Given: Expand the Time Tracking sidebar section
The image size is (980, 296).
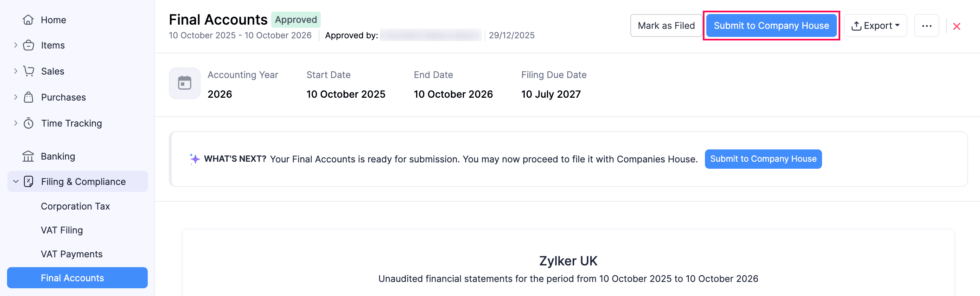Looking at the screenshot, I should click(x=15, y=123).
